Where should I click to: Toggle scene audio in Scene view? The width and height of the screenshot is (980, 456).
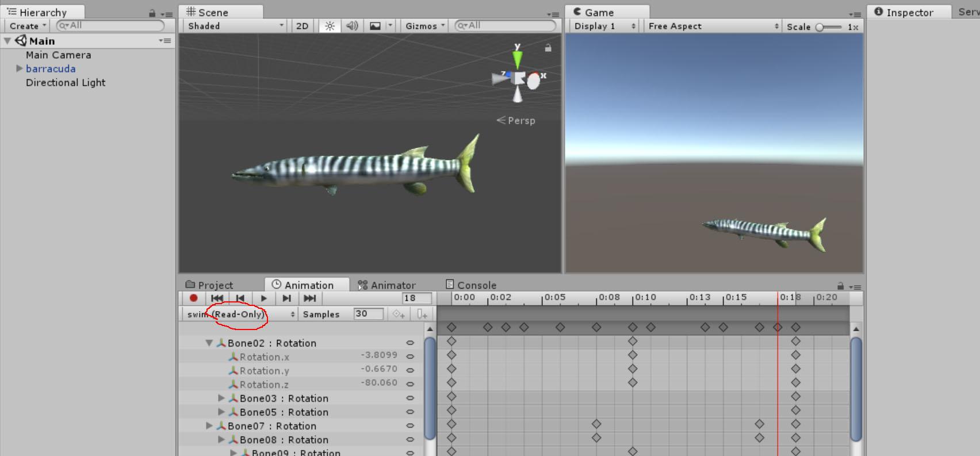[x=352, y=26]
